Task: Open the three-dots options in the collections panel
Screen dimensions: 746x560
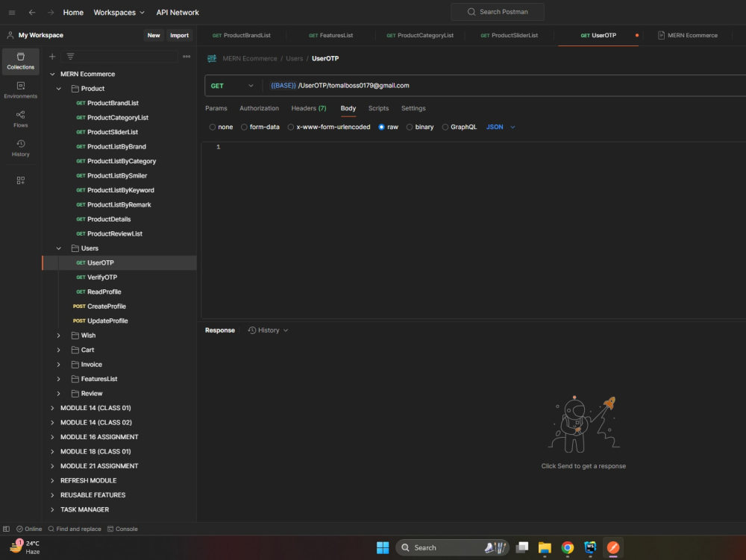Action: [186, 57]
